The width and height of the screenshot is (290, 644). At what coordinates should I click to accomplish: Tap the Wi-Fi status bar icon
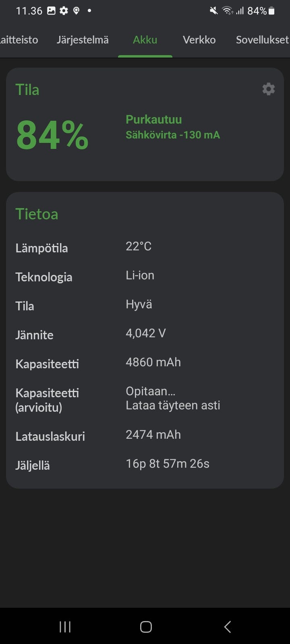(228, 11)
